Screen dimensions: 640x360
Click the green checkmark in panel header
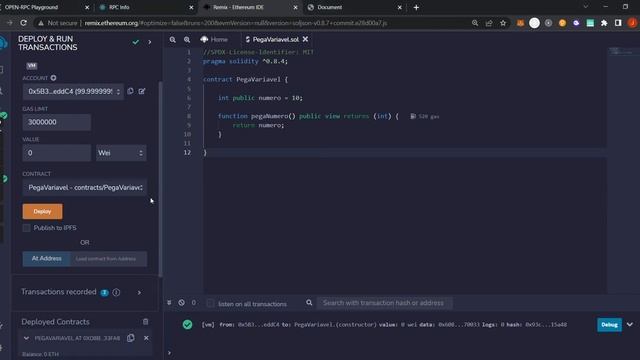136,42
